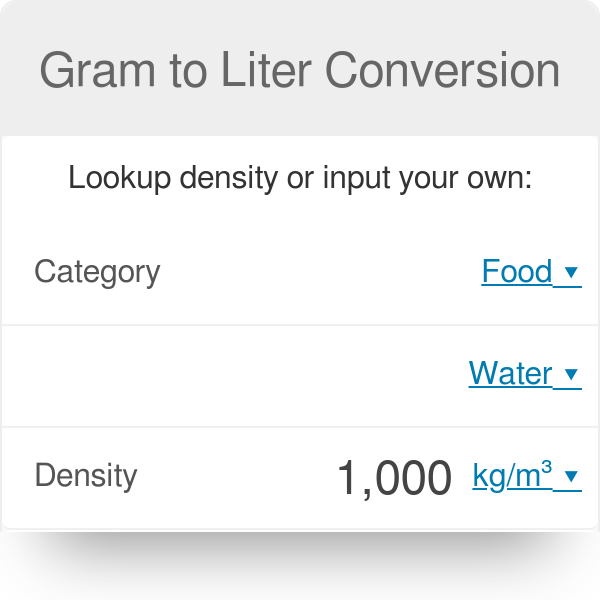Open the Food category dropdown
This screenshot has width=600, height=600.
click(x=517, y=272)
